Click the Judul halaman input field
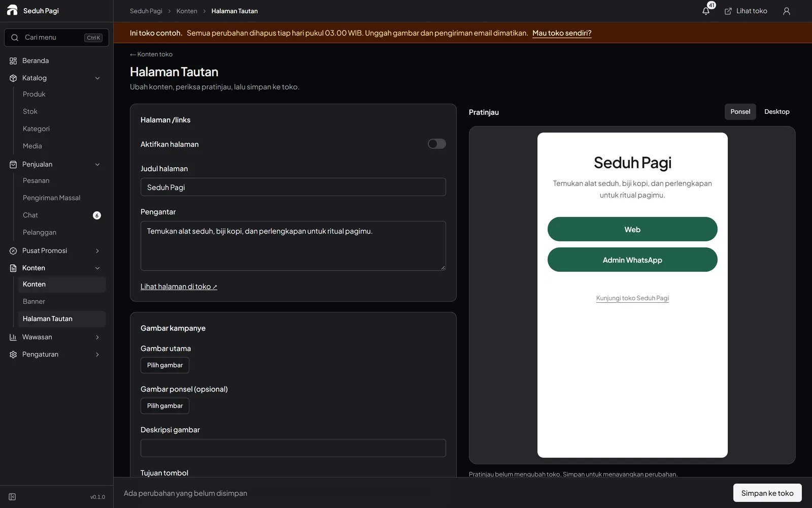812x508 pixels. click(x=293, y=187)
